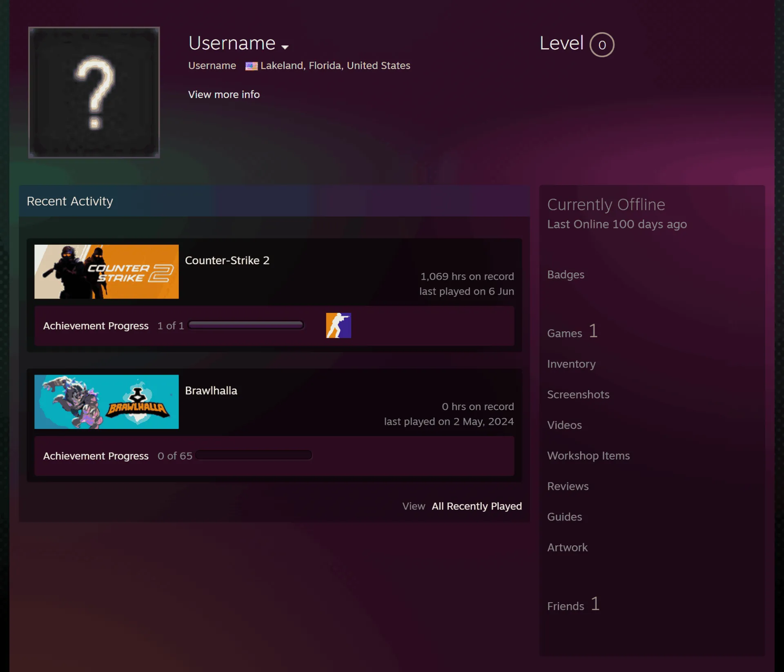Open Workshop Items in the sidebar
Image resolution: width=784 pixels, height=672 pixels.
pyautogui.click(x=588, y=455)
